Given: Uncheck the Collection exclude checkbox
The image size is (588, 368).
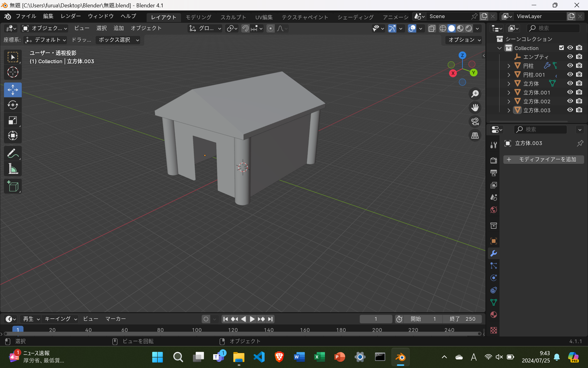Looking at the screenshot, I should coord(561,48).
